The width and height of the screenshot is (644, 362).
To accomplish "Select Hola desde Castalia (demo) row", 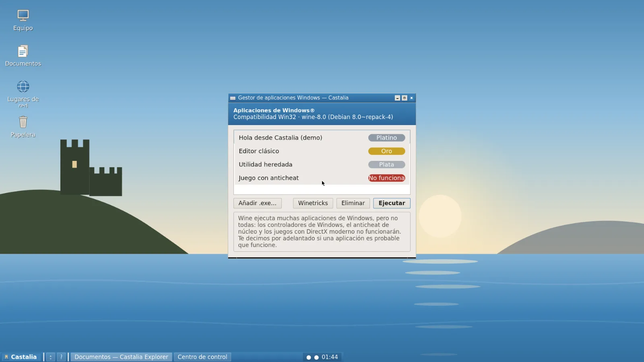I will click(322, 138).
